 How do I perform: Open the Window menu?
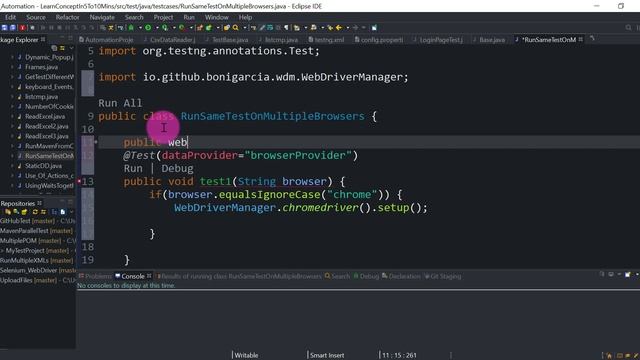point(217,17)
